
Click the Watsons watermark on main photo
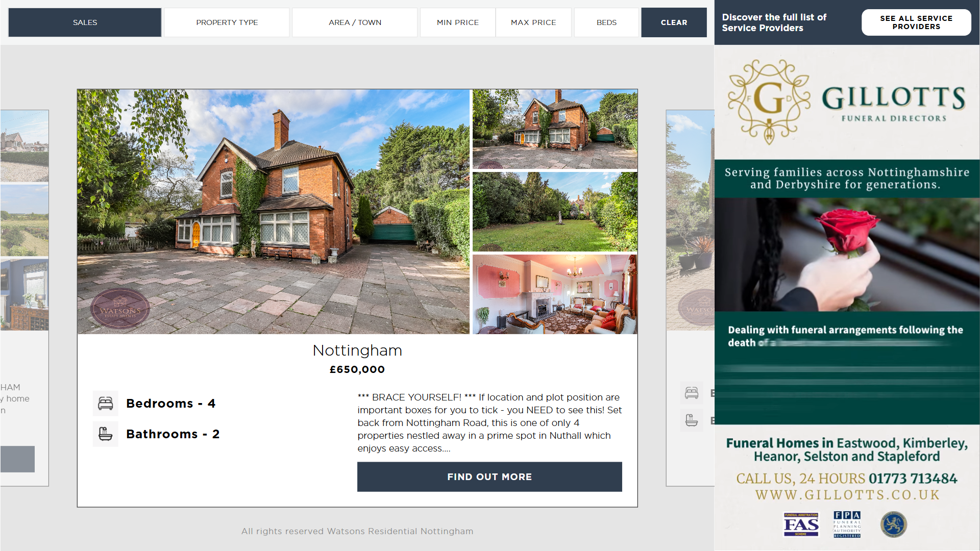pyautogui.click(x=120, y=309)
